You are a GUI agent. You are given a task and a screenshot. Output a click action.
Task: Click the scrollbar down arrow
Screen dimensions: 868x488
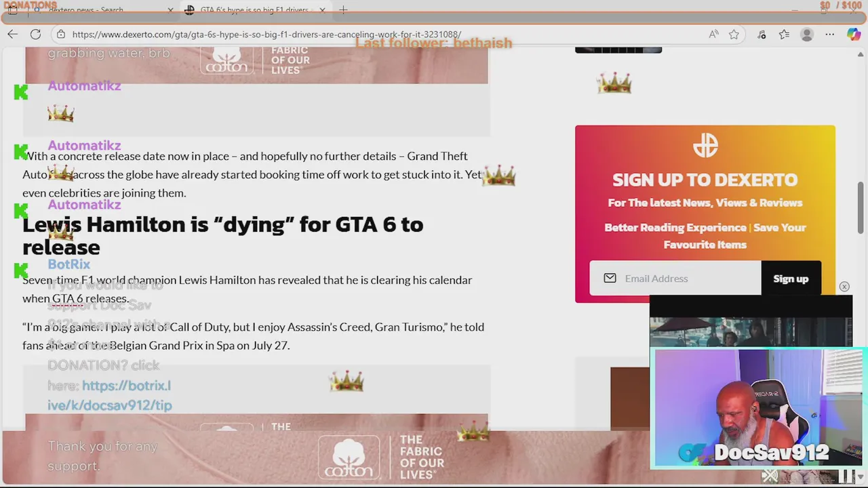862,478
